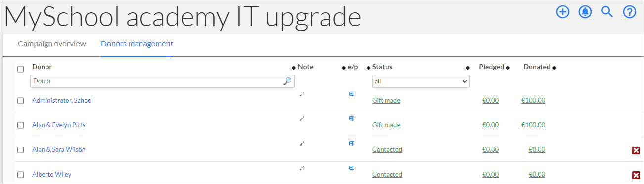Open notifications bell icon
This screenshot has height=184, width=644.
click(585, 12)
